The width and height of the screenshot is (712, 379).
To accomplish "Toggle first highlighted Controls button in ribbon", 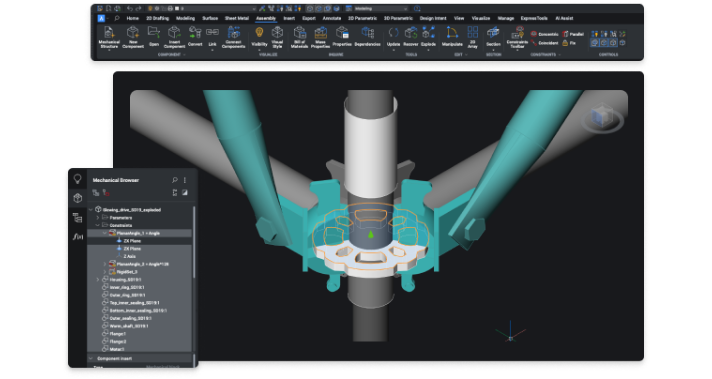I will (595, 43).
